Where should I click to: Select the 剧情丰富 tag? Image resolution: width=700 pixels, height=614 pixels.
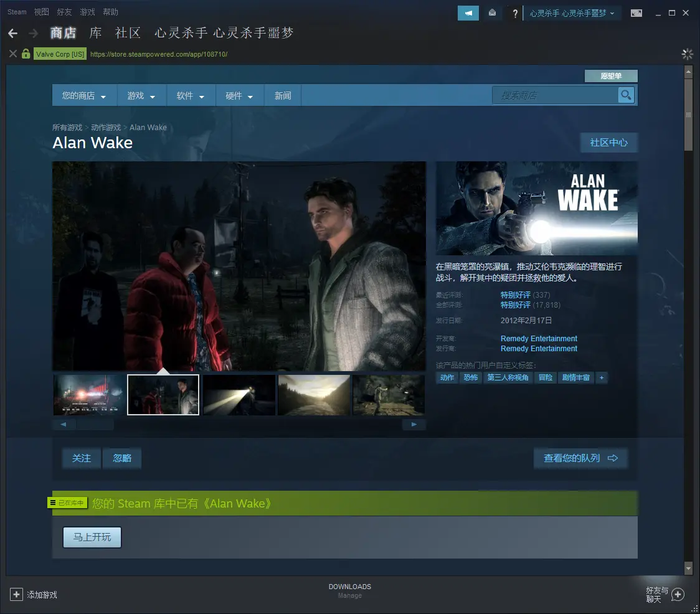(576, 378)
